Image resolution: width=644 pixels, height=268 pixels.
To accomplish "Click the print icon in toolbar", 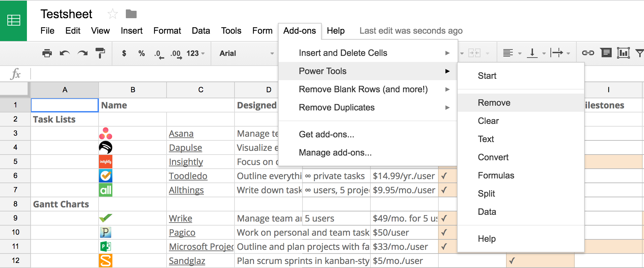I will click(47, 53).
